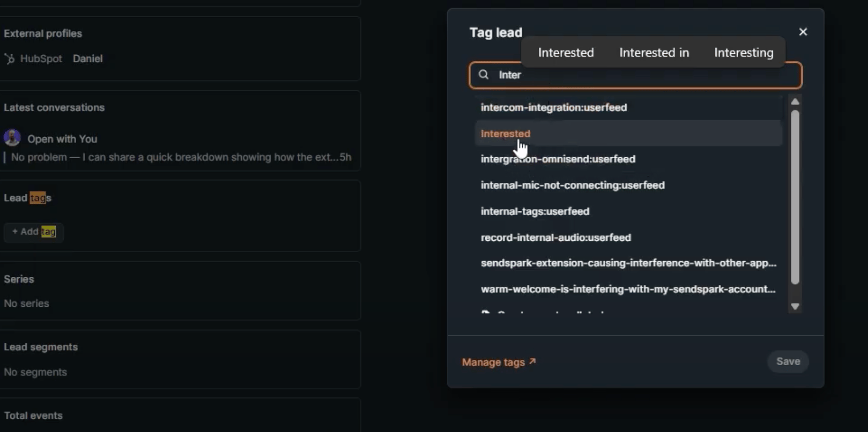
Task: Click the + Add tag button
Action: [34, 232]
